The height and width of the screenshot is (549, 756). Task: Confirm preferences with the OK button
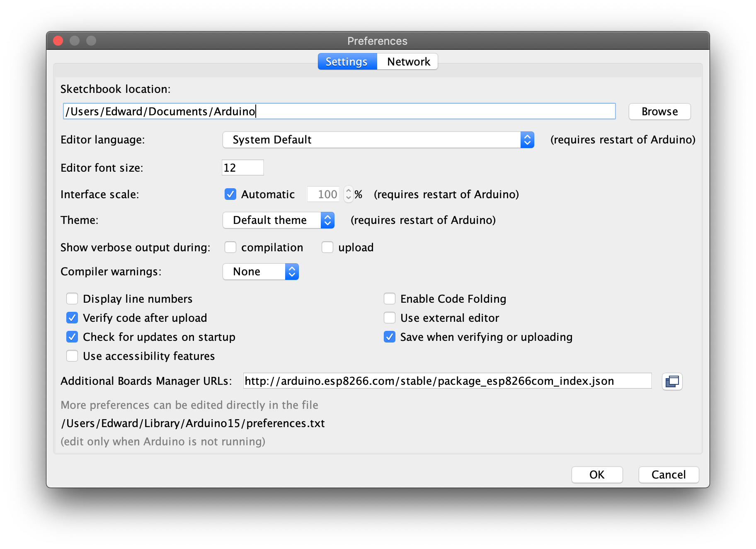(597, 475)
